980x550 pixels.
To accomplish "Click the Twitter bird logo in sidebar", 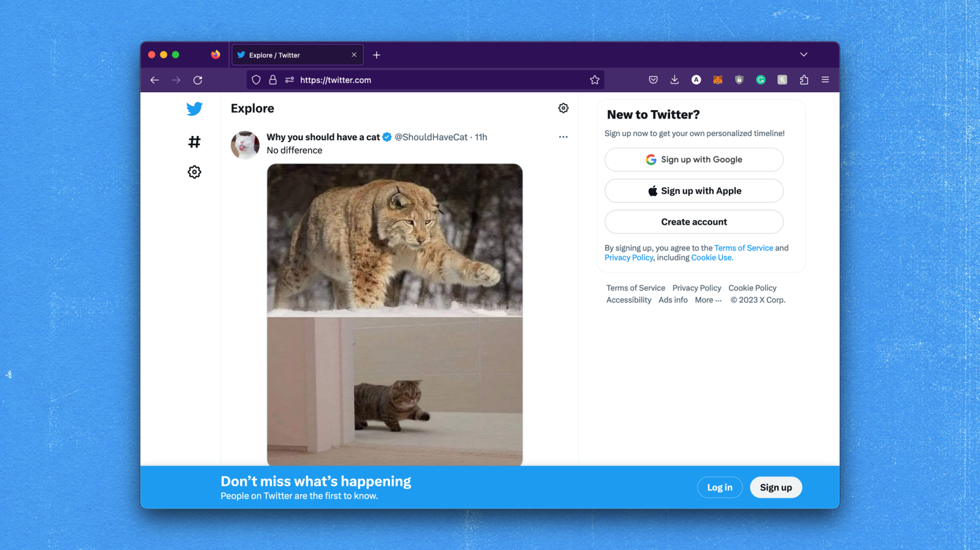I will 194,109.
